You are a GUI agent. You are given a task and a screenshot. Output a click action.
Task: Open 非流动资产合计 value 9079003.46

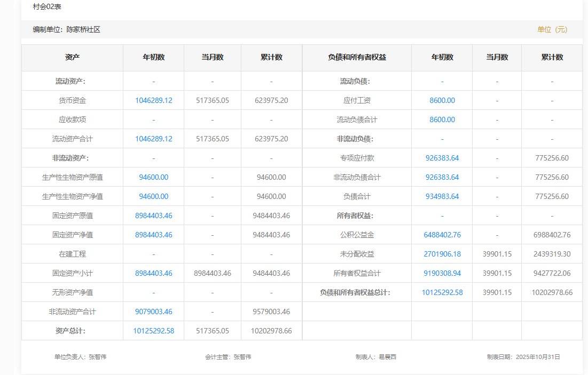pos(153,312)
